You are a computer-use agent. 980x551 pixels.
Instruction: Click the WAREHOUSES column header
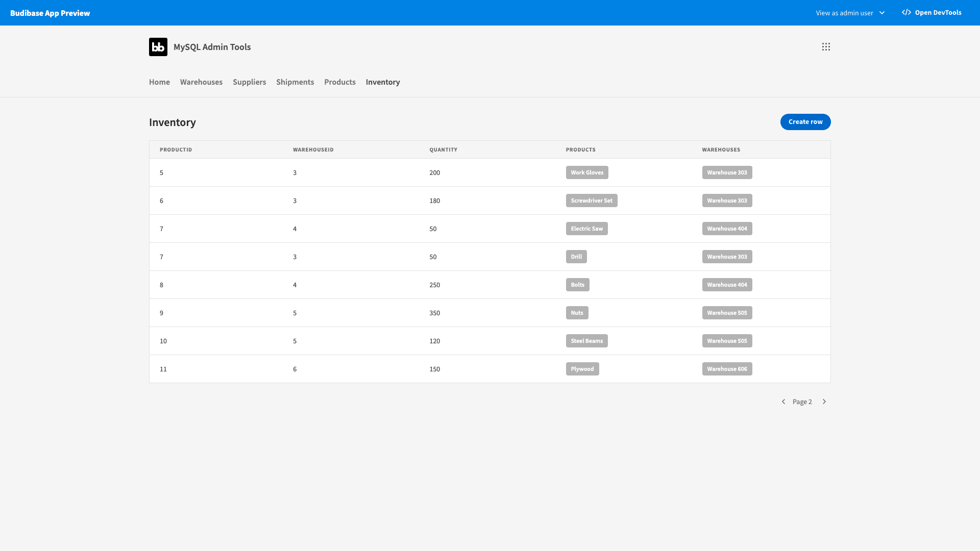[x=721, y=150]
